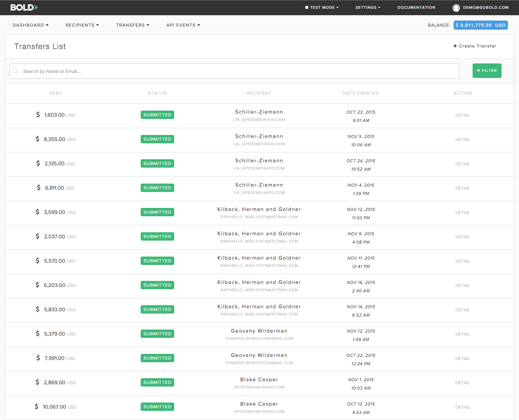Open Detail for the 7,991.00 transfer
The image size is (519, 420).
pyautogui.click(x=463, y=358)
